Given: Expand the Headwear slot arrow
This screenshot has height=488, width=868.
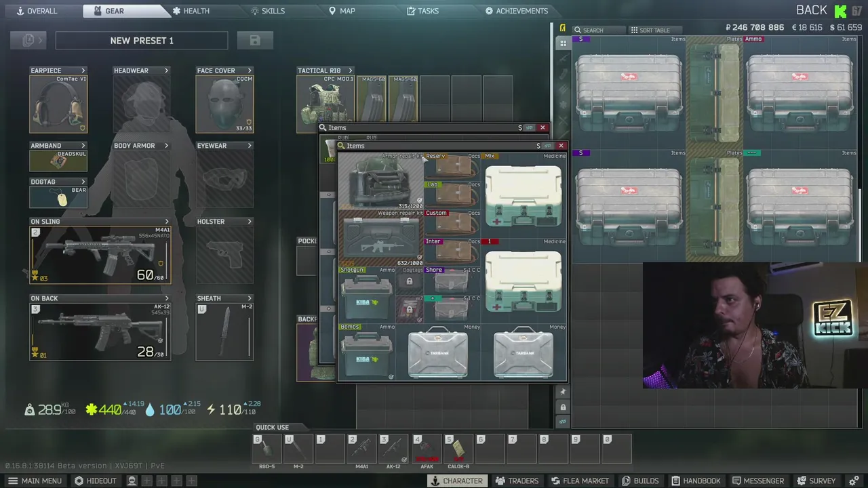Looking at the screenshot, I should [166, 70].
